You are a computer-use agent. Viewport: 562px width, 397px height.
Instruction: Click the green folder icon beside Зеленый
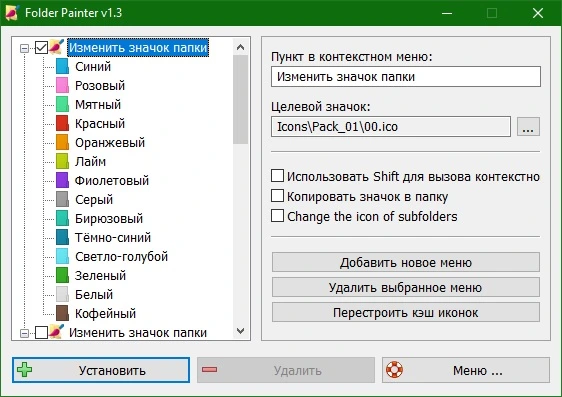[x=62, y=276]
